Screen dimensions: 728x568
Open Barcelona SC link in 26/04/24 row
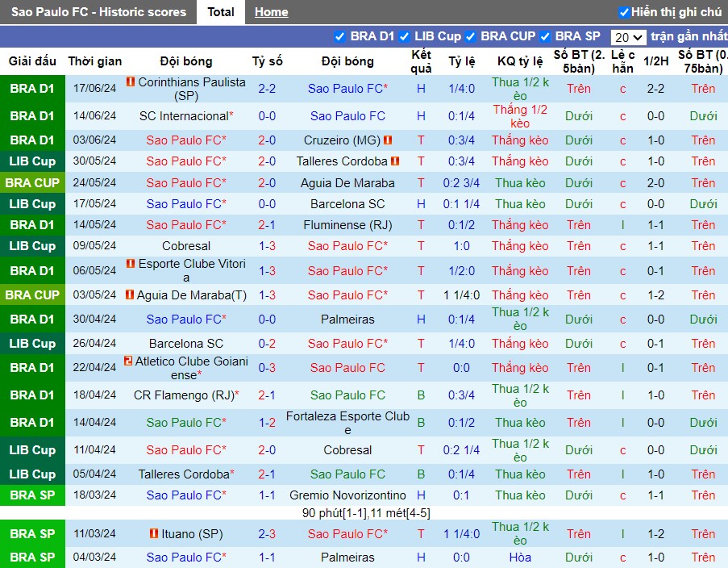click(186, 344)
